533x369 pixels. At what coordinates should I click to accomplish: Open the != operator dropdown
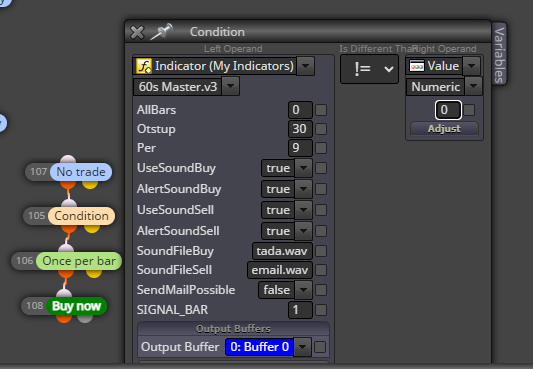(369, 69)
